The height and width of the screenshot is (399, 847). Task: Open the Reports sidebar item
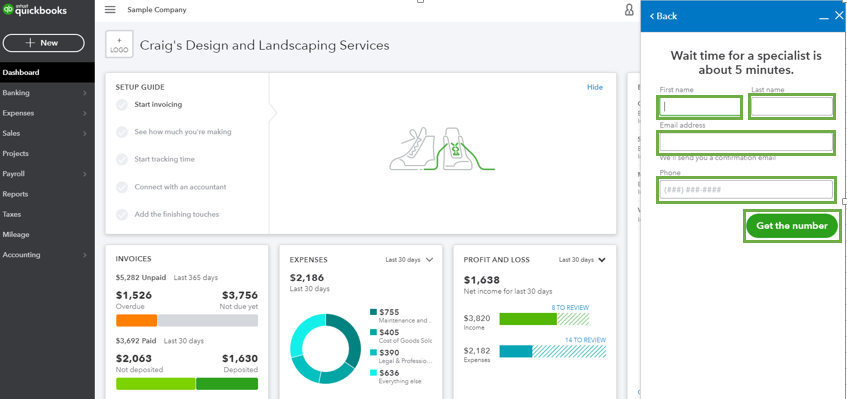[x=47, y=194]
